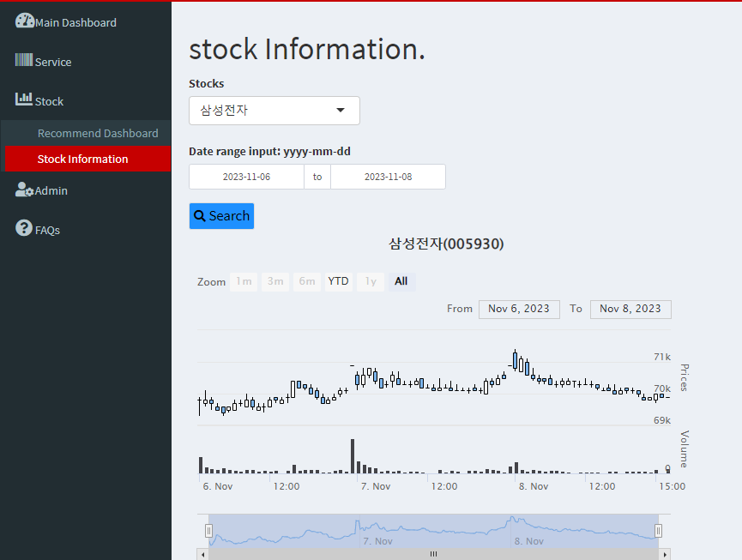Click the Prices axis title
The image size is (742, 560).
coord(685,377)
